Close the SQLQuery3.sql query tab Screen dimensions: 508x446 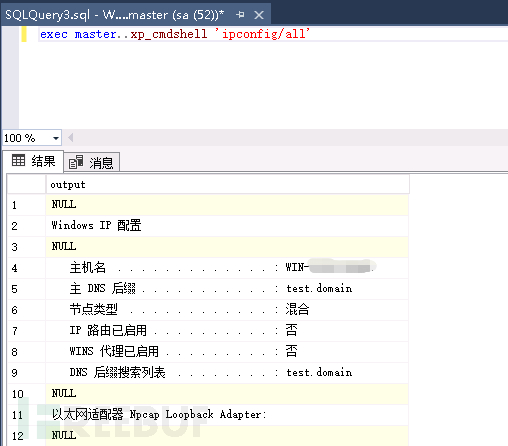point(259,15)
